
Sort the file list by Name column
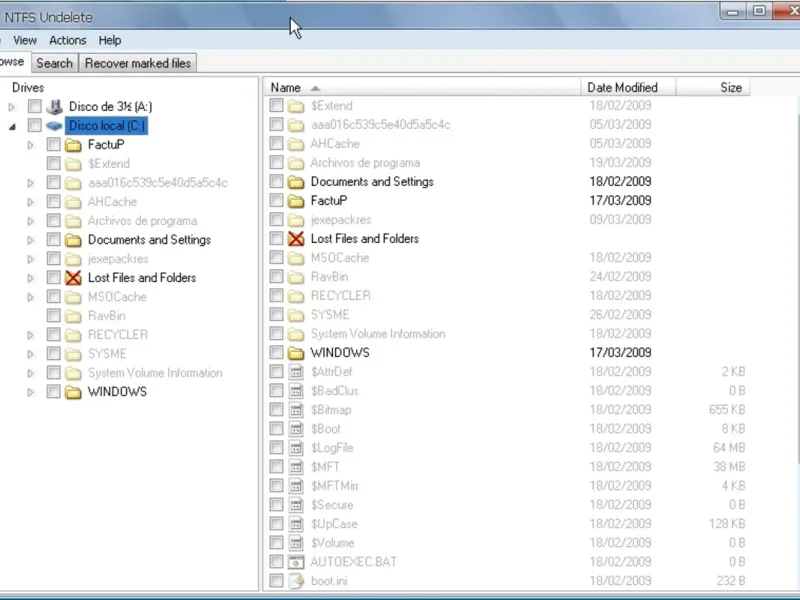pyautogui.click(x=422, y=88)
